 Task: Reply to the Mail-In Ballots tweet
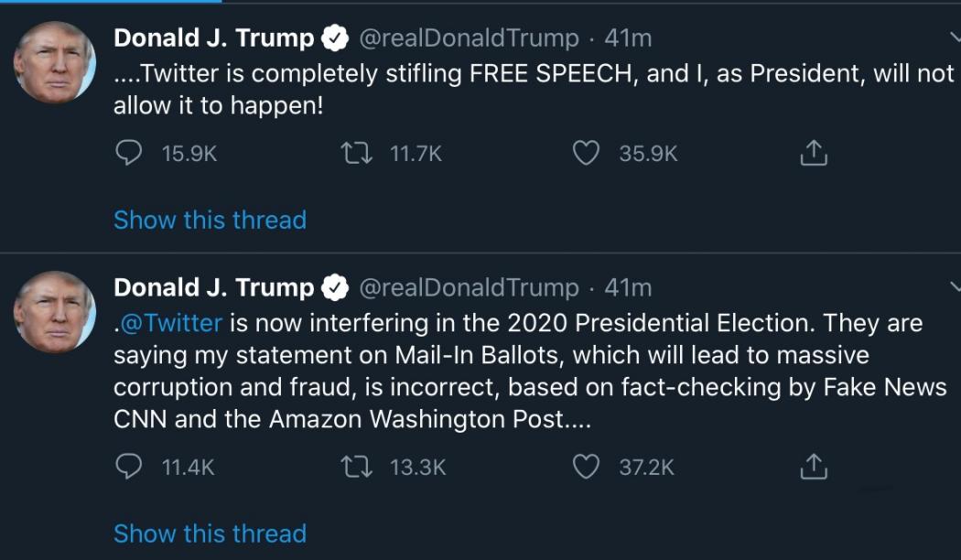(129, 467)
